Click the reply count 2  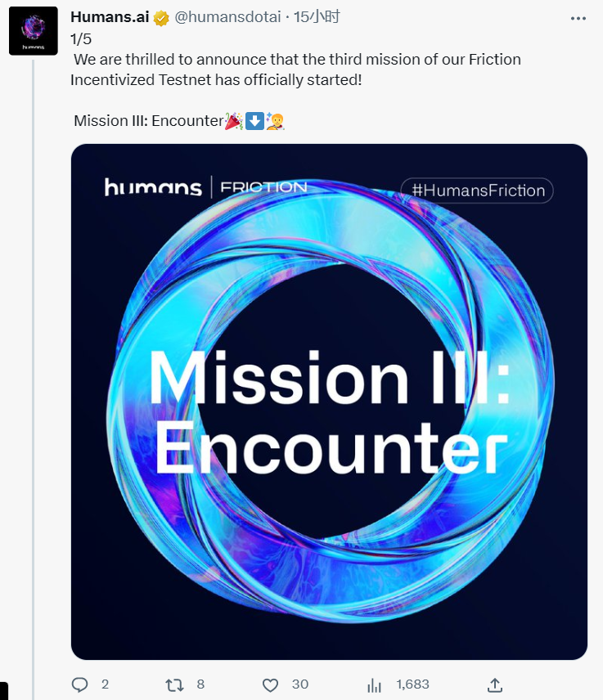click(105, 684)
